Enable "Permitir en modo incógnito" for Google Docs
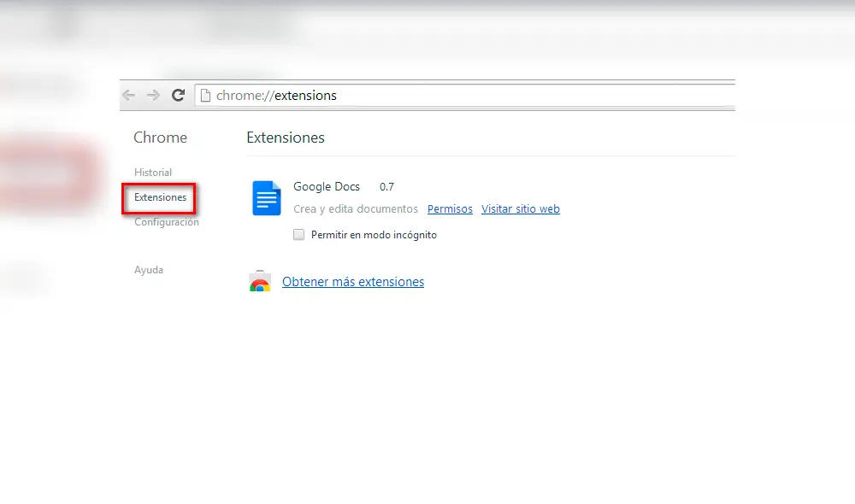Image resolution: width=855 pixels, height=504 pixels. tap(299, 234)
